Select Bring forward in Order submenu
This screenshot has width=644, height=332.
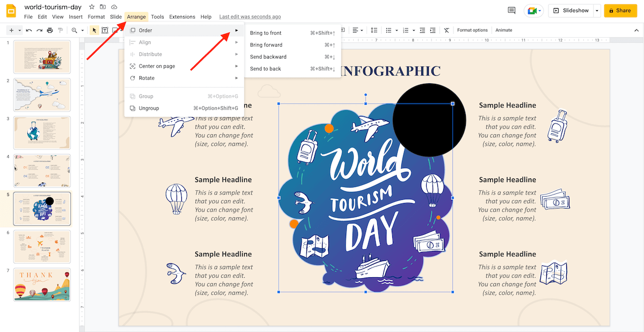[x=292, y=45]
